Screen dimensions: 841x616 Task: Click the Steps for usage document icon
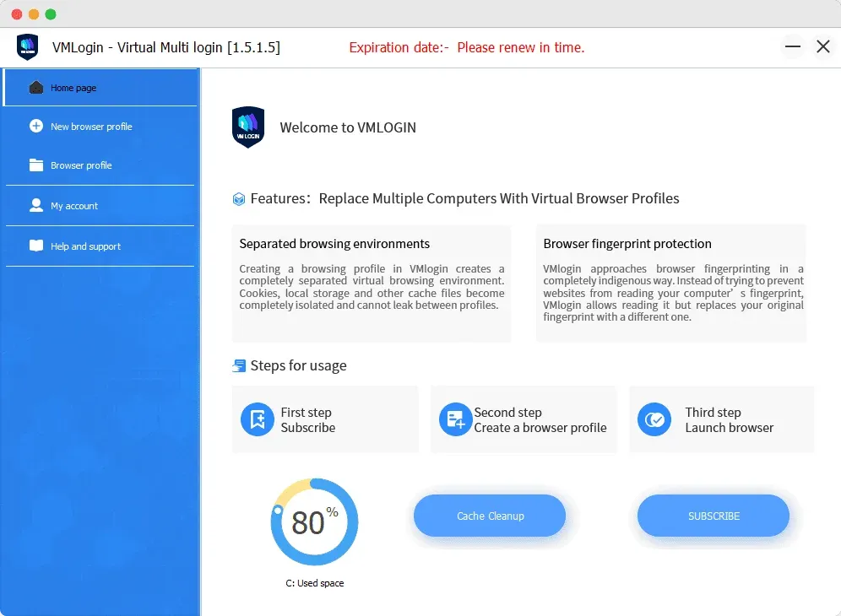239,365
